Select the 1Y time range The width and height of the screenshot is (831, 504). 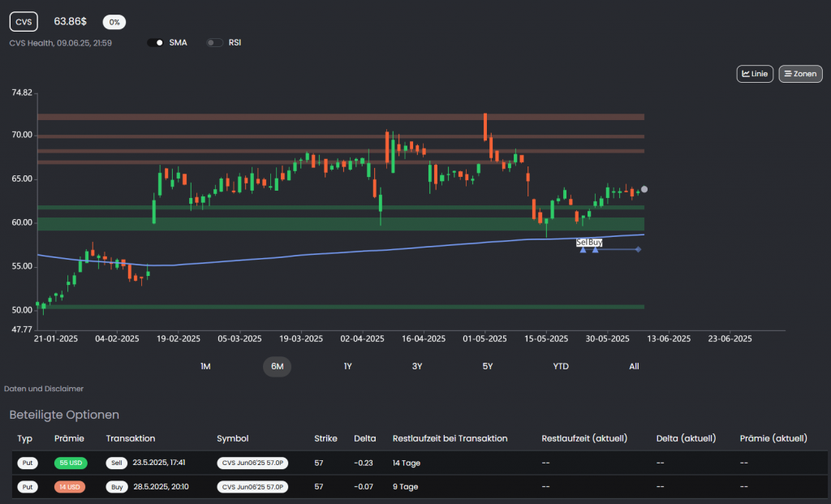coord(347,366)
